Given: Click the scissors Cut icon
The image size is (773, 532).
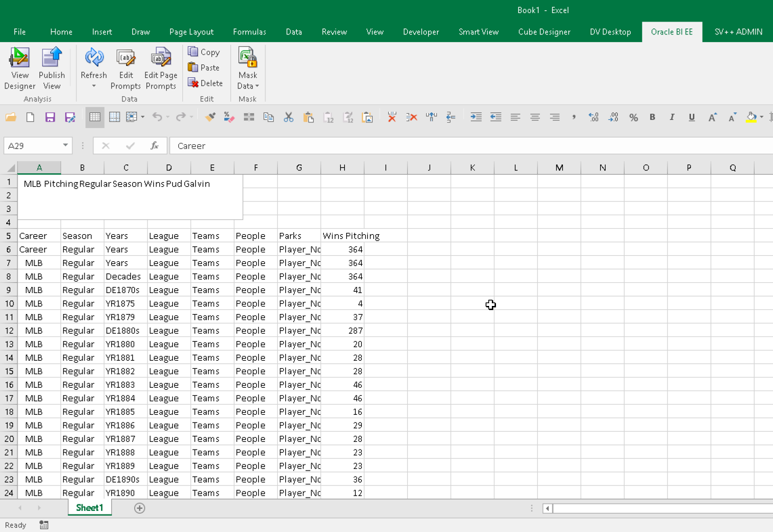Looking at the screenshot, I should [x=289, y=117].
